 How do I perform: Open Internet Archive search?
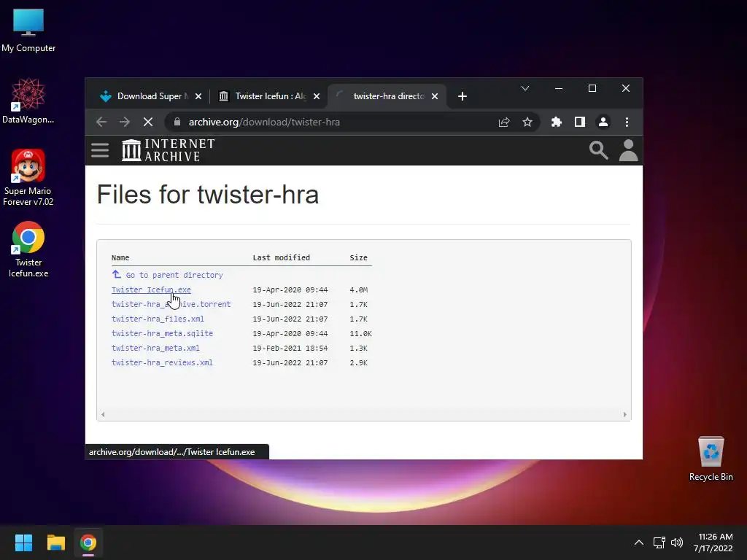598,150
